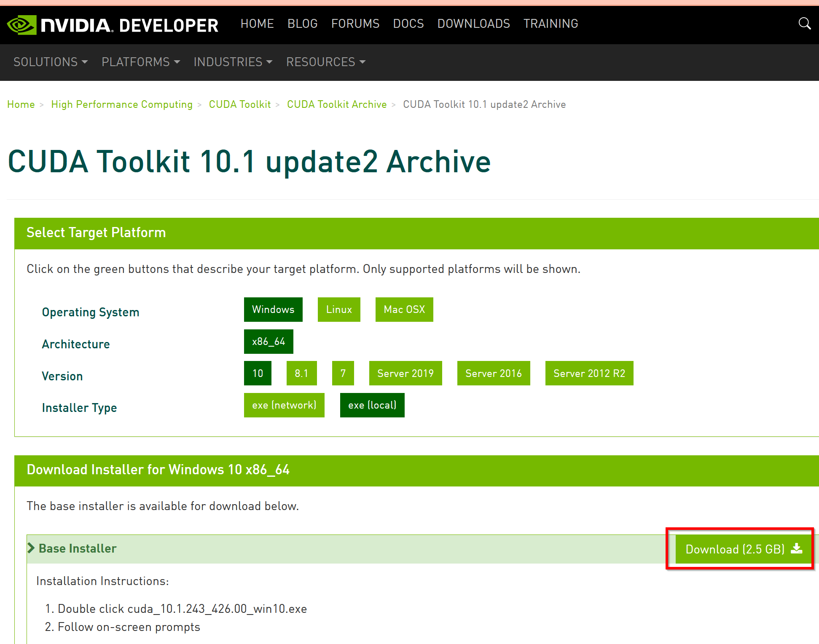Viewport: 819px width, 644px height.
Task: Click the Base Installer heading text
Action: click(x=78, y=548)
